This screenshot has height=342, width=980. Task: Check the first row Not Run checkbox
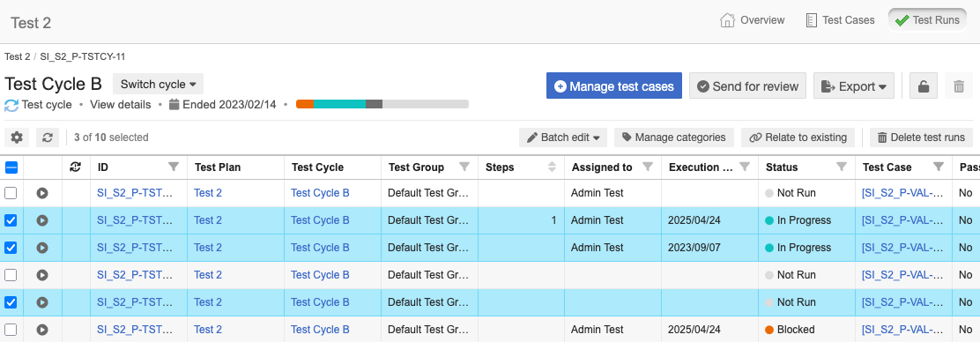click(x=11, y=193)
